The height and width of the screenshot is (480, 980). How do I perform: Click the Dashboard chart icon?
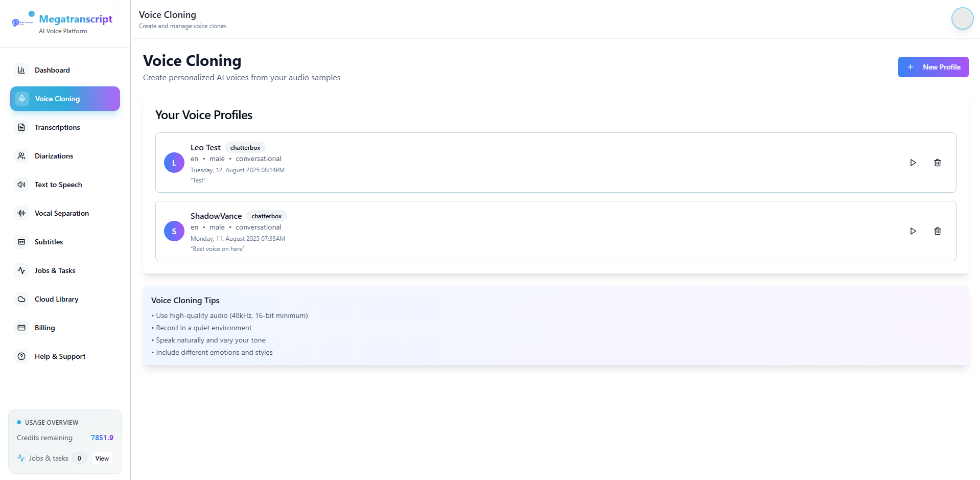click(x=21, y=70)
